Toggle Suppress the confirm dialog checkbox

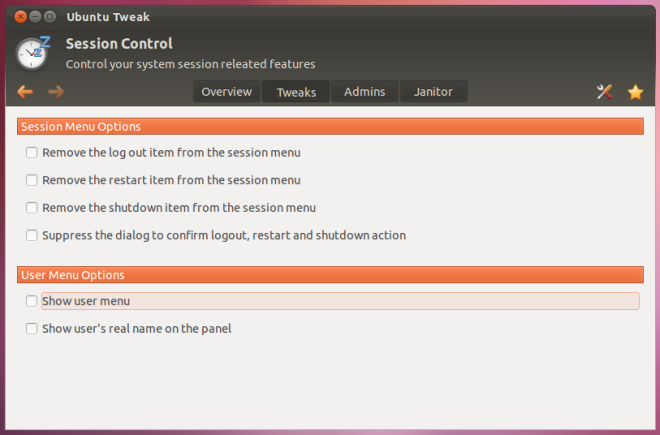click(32, 235)
